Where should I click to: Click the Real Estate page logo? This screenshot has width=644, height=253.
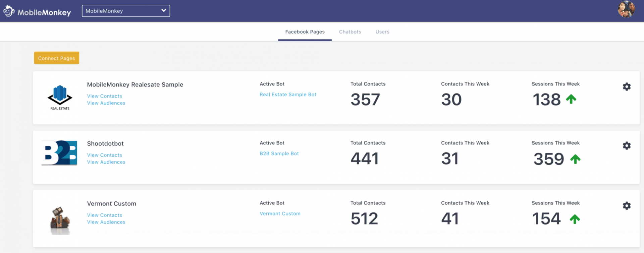click(60, 98)
